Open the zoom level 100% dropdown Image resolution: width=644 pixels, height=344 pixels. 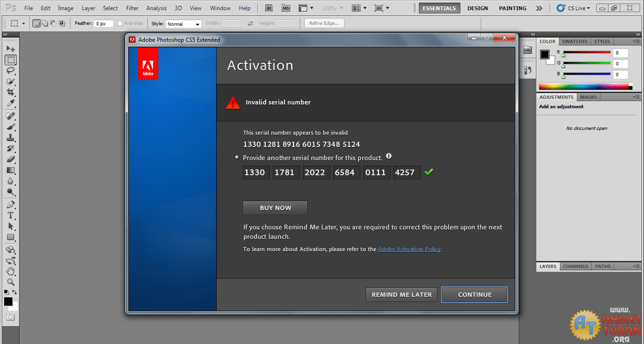[333, 8]
